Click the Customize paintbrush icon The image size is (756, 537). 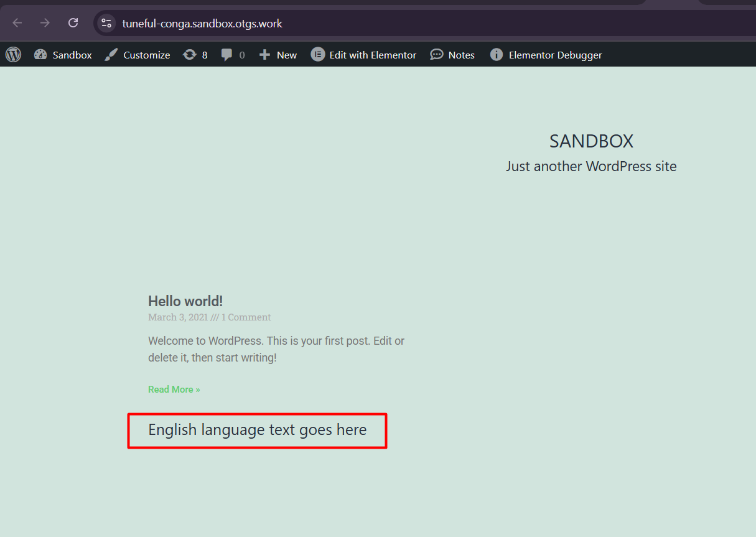[x=111, y=55]
